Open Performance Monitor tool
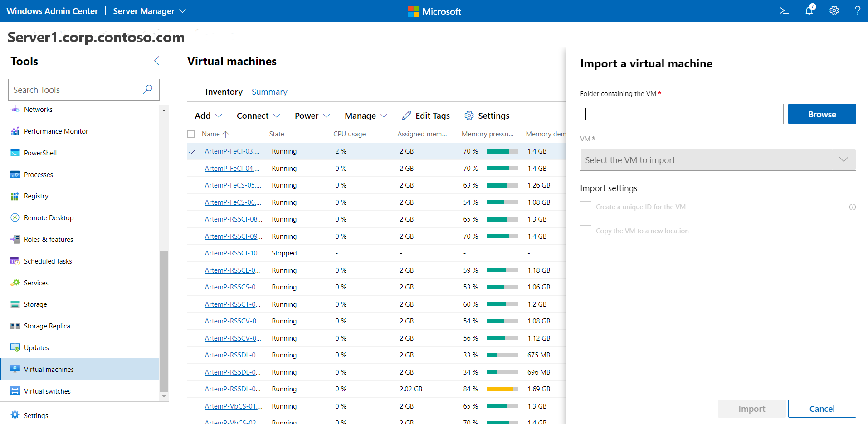 coord(56,131)
